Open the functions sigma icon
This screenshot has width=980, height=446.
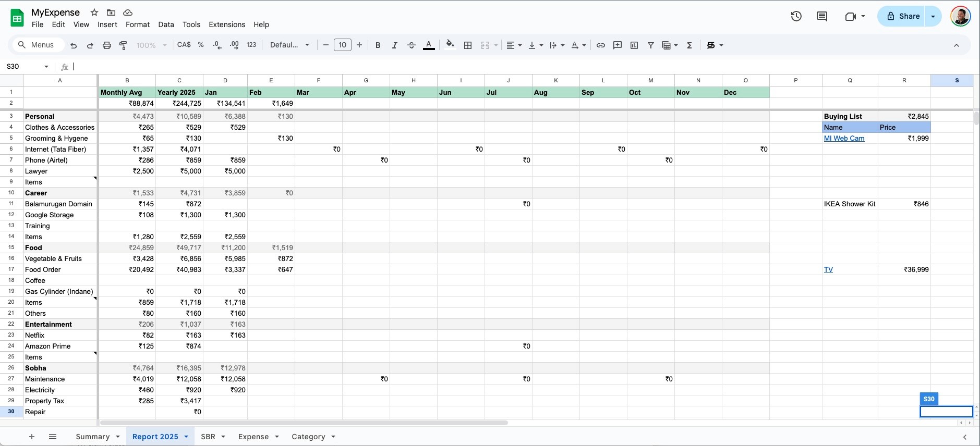point(689,45)
